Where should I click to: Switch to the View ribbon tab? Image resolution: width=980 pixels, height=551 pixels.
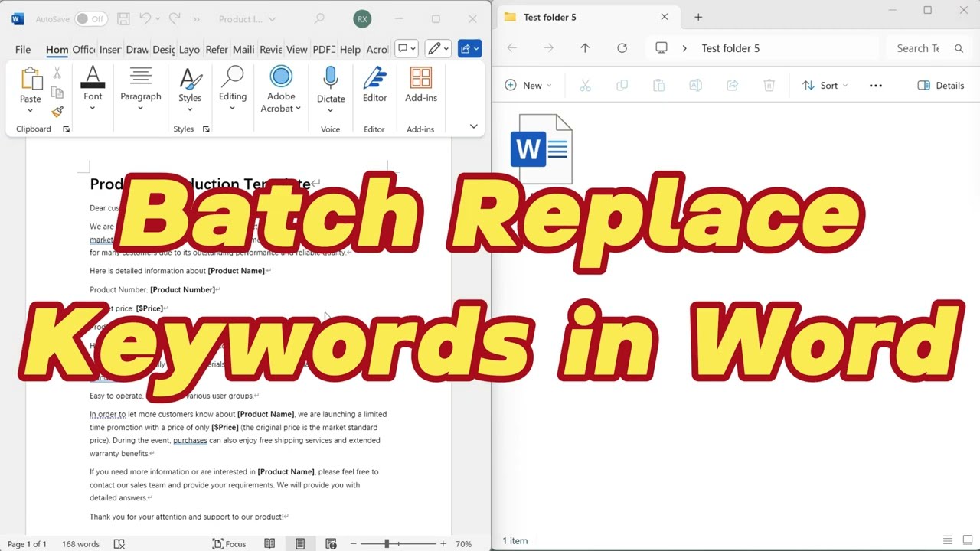296,49
